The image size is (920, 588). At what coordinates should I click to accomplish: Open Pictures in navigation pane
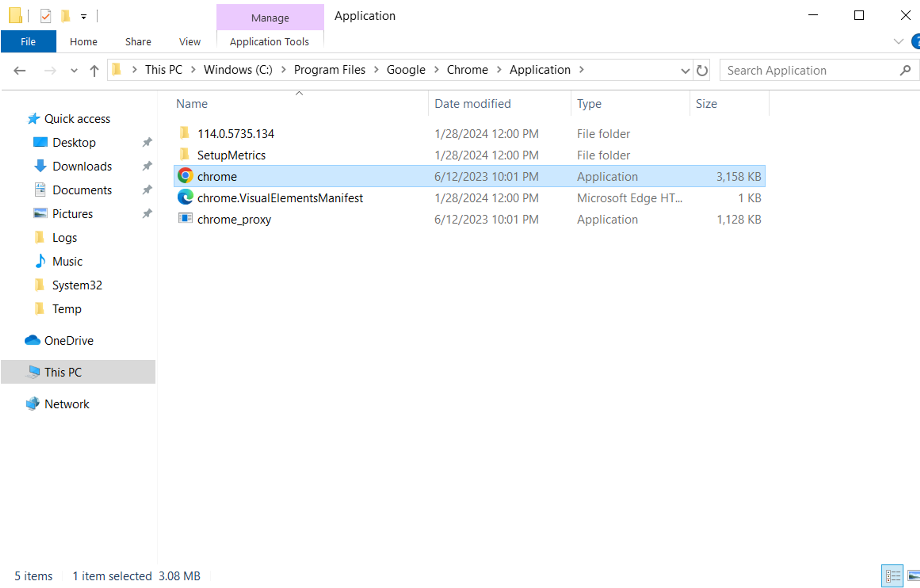tap(72, 213)
